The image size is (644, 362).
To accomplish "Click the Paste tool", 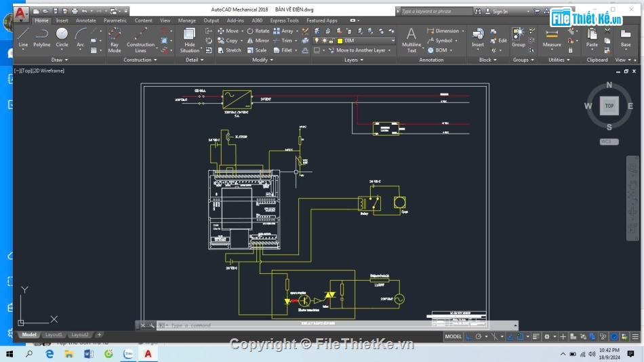I will click(x=592, y=37).
